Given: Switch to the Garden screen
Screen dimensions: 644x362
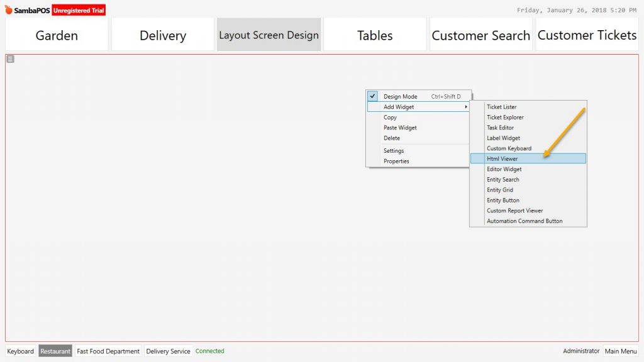Looking at the screenshot, I should (x=57, y=35).
